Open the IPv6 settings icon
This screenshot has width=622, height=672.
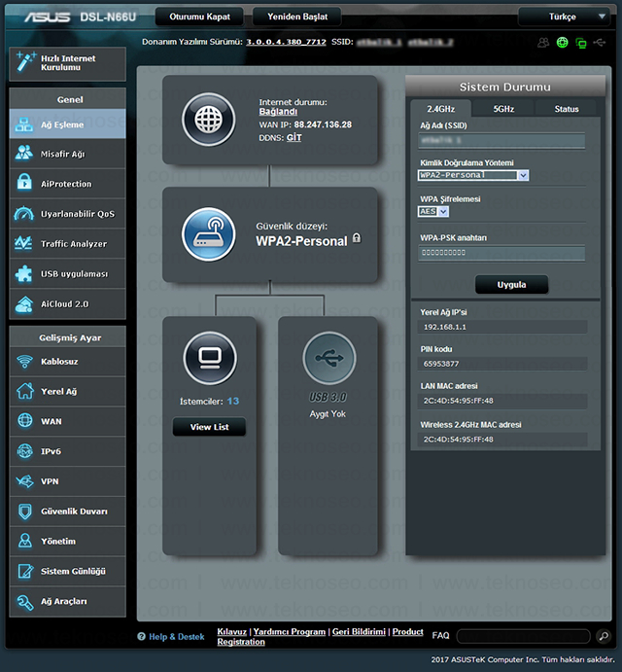tap(25, 451)
